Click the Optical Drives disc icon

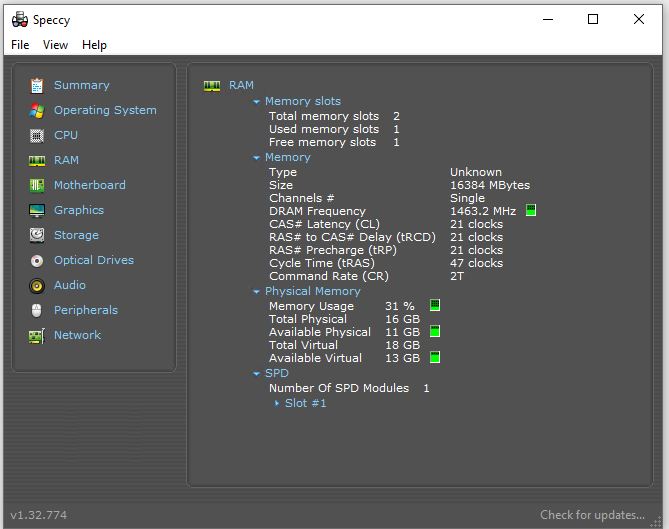click(37, 261)
